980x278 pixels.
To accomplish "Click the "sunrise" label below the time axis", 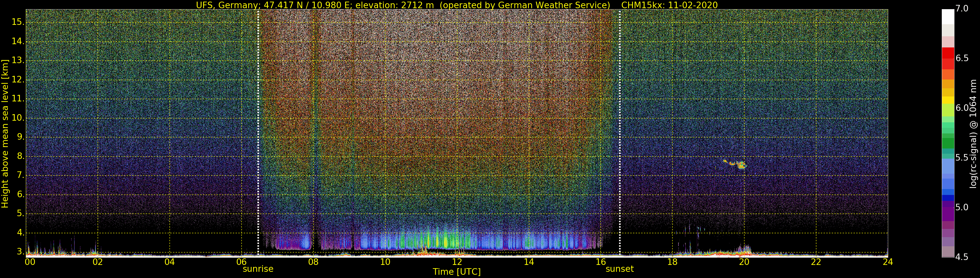I will click(x=258, y=269).
